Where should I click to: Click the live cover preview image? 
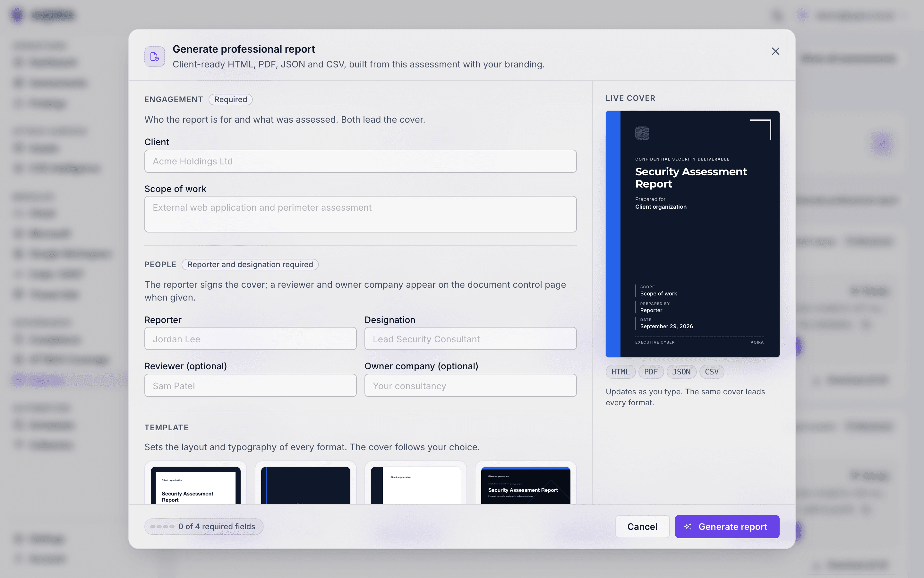[x=692, y=234]
